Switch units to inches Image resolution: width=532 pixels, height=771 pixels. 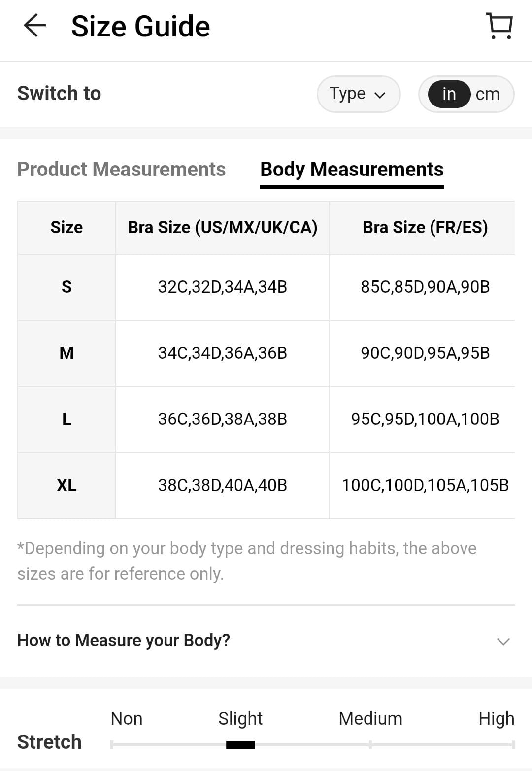pos(449,94)
